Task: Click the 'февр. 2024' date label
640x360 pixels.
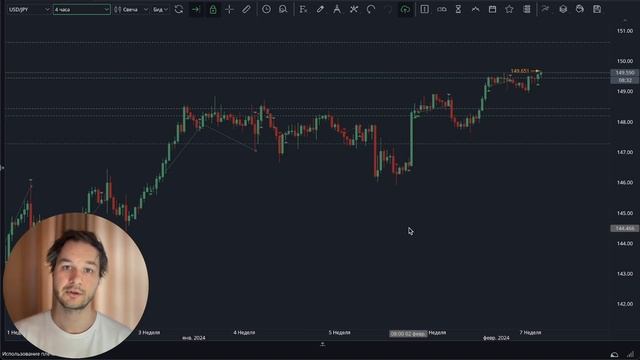Action: tap(496, 338)
